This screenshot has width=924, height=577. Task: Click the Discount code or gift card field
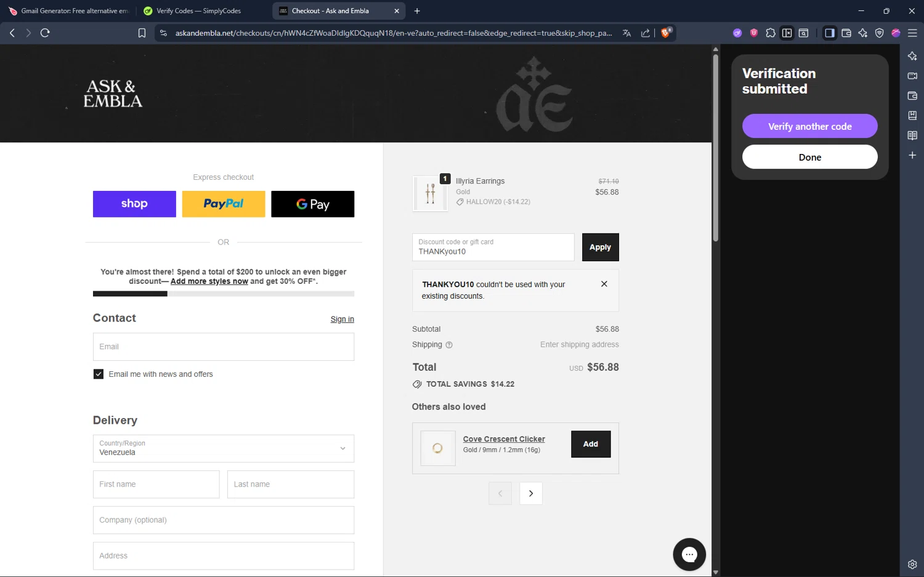point(493,247)
